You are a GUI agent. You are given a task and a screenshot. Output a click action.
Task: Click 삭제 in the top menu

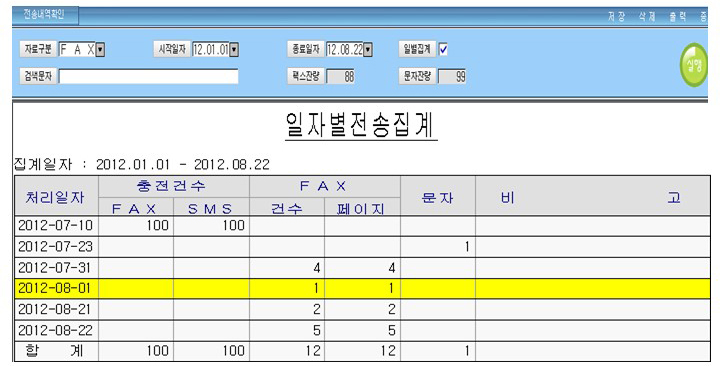click(647, 17)
